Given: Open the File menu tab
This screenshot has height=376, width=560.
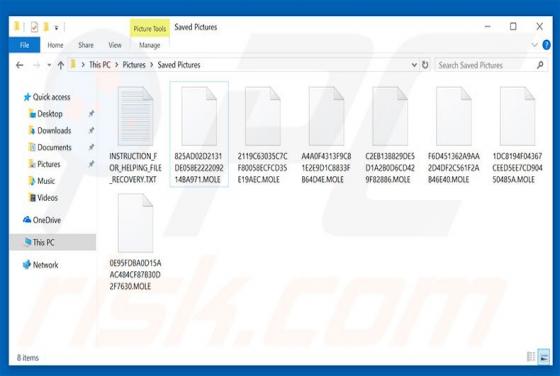Looking at the screenshot, I should click(24, 45).
